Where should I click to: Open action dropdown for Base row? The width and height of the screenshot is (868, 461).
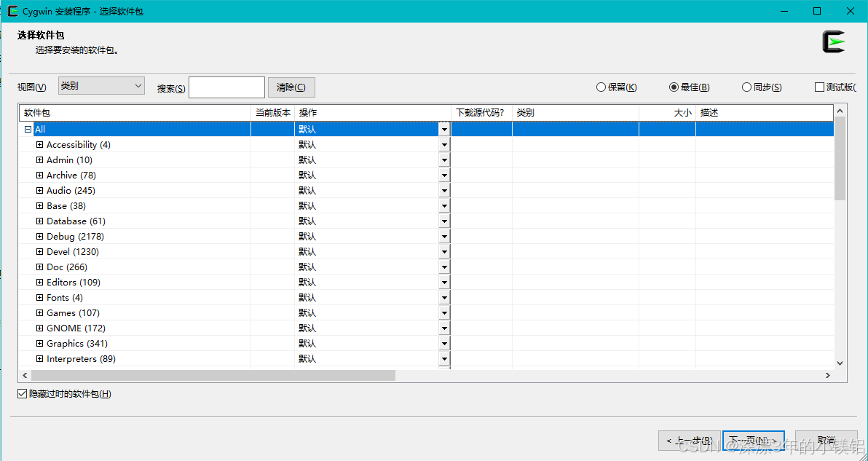pyautogui.click(x=444, y=206)
